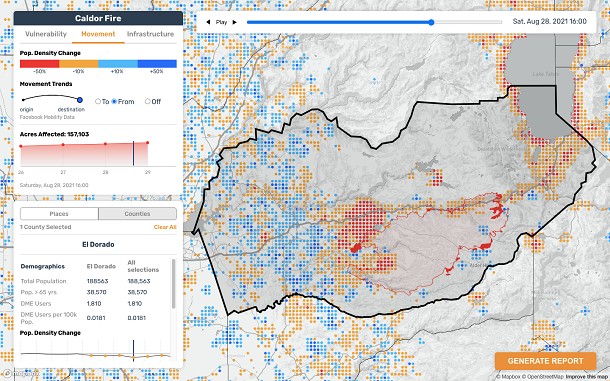
Task: Click the demographics panel scrollbar
Action: [x=173, y=284]
